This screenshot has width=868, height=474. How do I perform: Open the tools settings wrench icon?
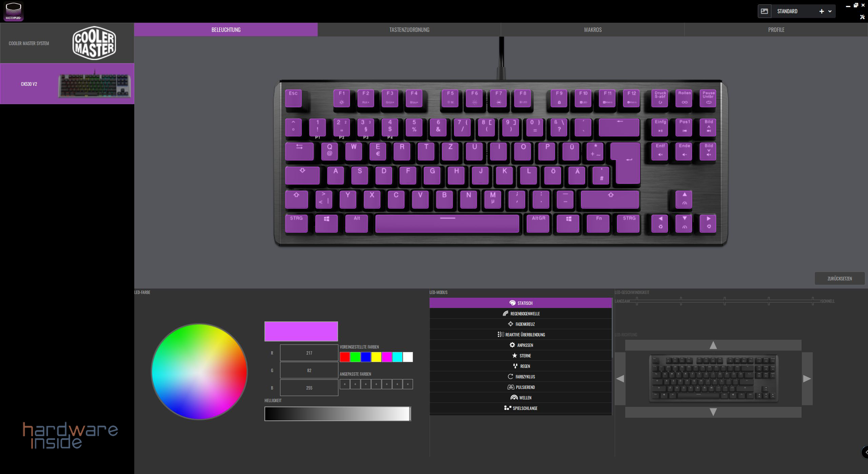[x=862, y=17]
